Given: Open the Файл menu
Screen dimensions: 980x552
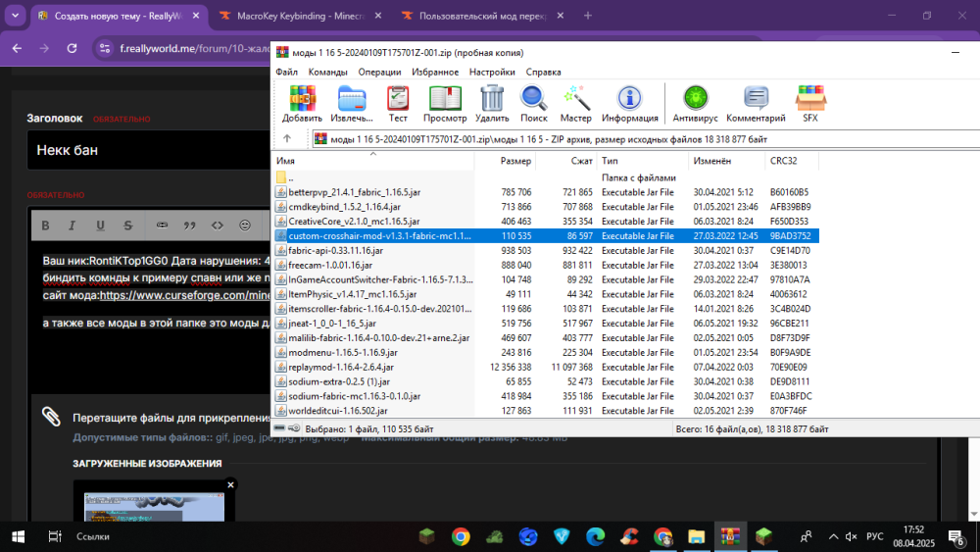Looking at the screenshot, I should pos(286,72).
